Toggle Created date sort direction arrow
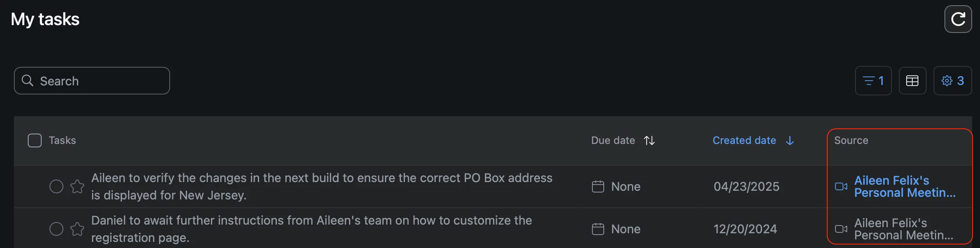The image size is (980, 248). (790, 140)
